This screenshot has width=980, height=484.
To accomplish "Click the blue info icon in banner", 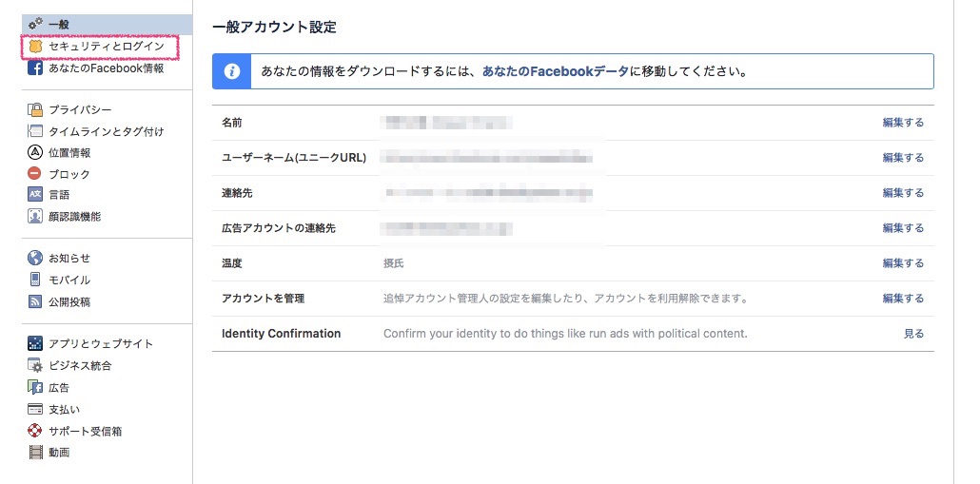I will coord(232,71).
